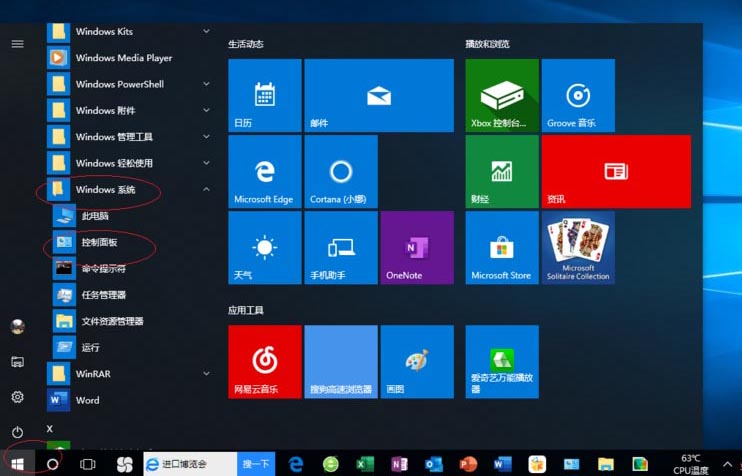Open the Xbox console tile
The image size is (742, 476).
(502, 95)
